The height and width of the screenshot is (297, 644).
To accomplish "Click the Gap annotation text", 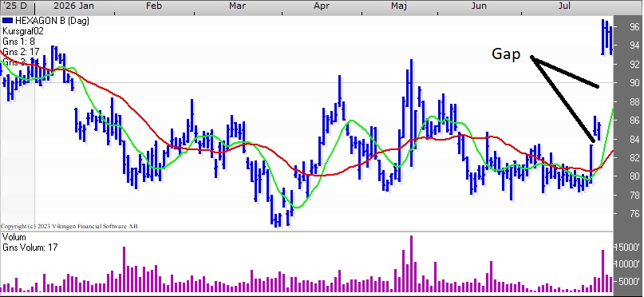I will [x=506, y=54].
